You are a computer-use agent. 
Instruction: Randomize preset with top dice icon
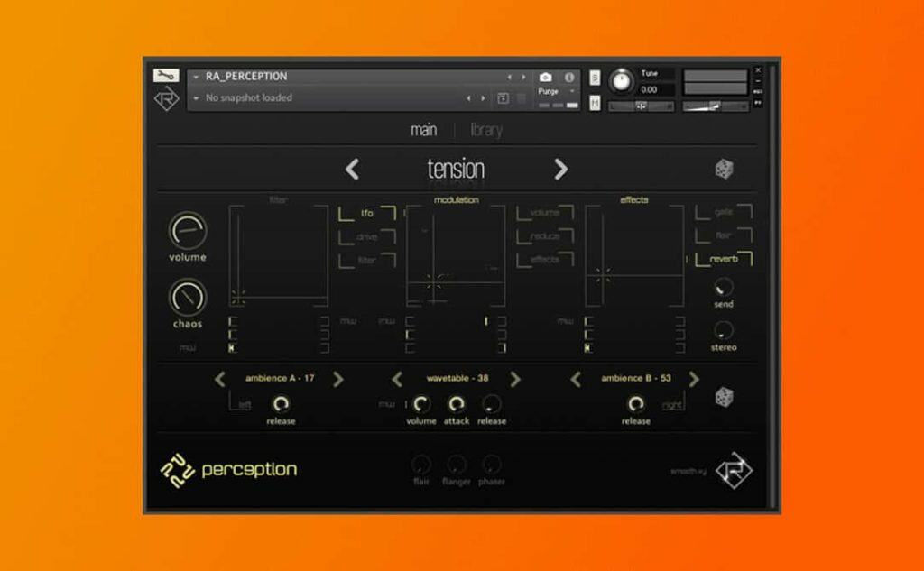724,169
